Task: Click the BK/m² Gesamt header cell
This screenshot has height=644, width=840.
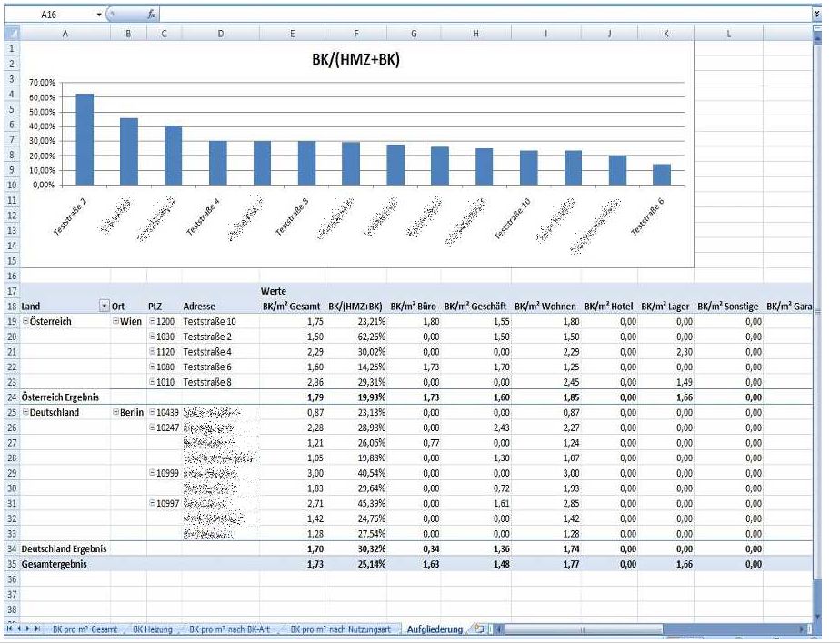Action: [x=292, y=307]
